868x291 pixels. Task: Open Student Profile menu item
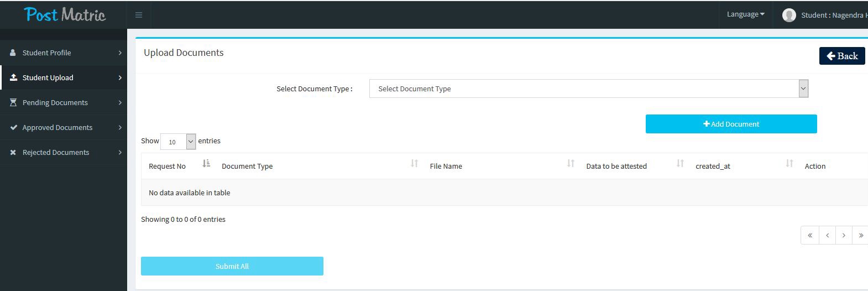64,53
